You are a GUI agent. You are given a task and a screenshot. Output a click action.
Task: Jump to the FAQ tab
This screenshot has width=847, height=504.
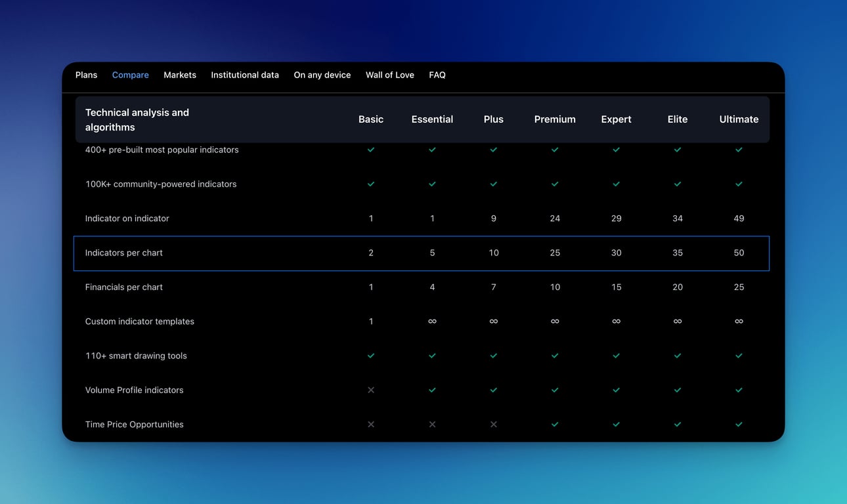[x=437, y=75]
